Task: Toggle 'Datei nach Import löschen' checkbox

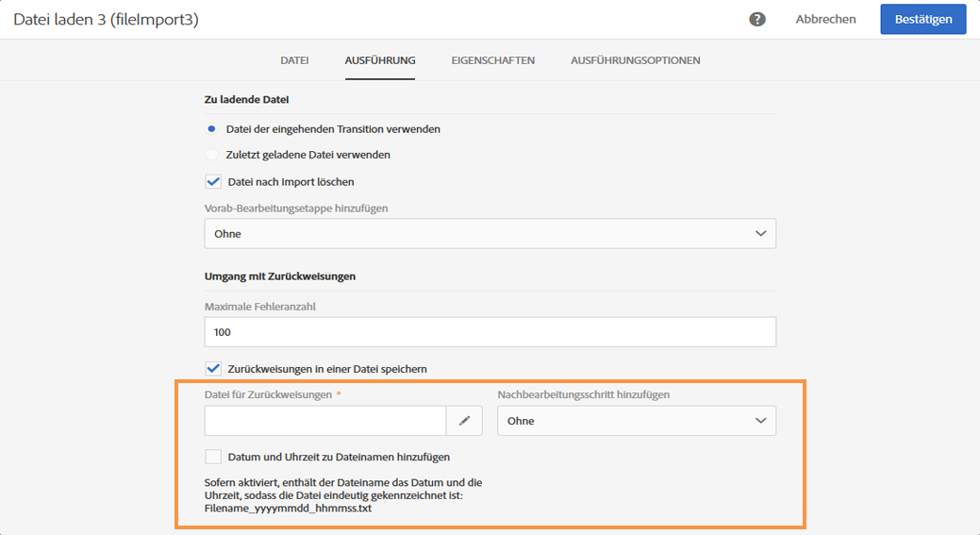Action: 213,181
